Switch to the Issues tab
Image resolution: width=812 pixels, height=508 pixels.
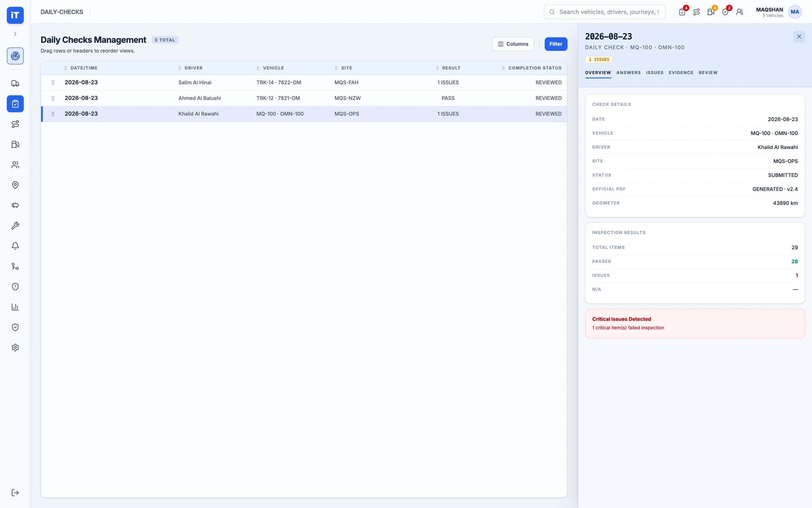point(654,73)
